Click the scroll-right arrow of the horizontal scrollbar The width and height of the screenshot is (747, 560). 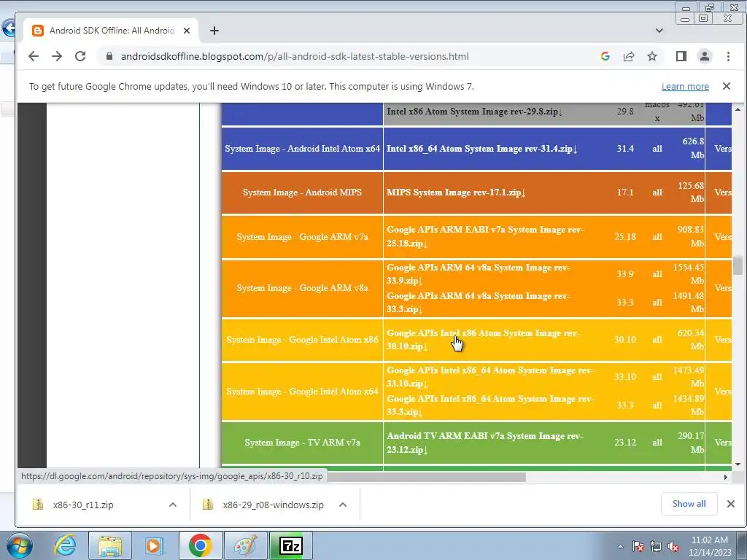tap(726, 477)
